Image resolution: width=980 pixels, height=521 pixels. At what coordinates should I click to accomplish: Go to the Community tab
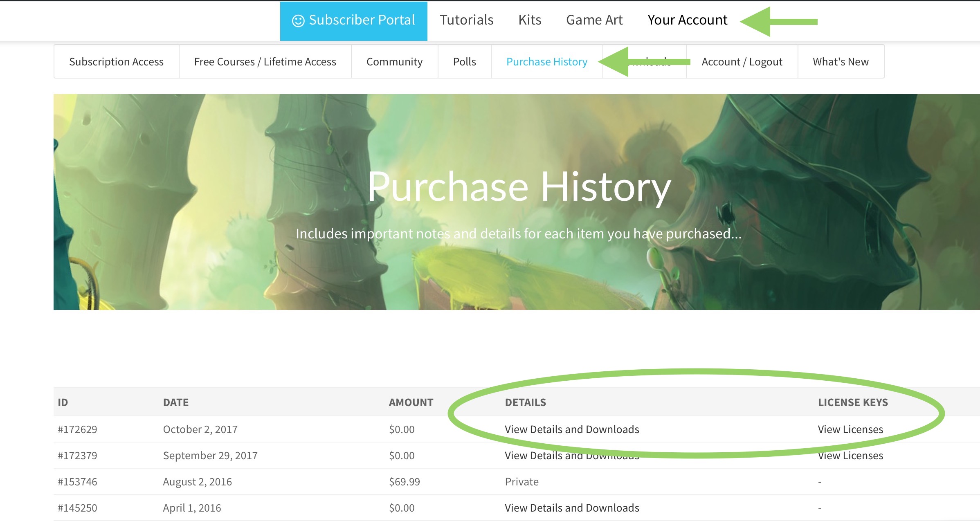click(x=394, y=62)
